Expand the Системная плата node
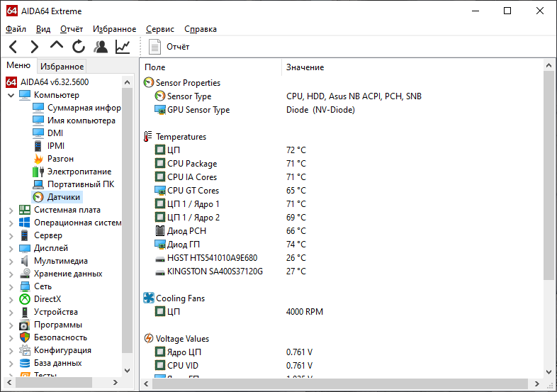557x392 pixels. click(11, 211)
